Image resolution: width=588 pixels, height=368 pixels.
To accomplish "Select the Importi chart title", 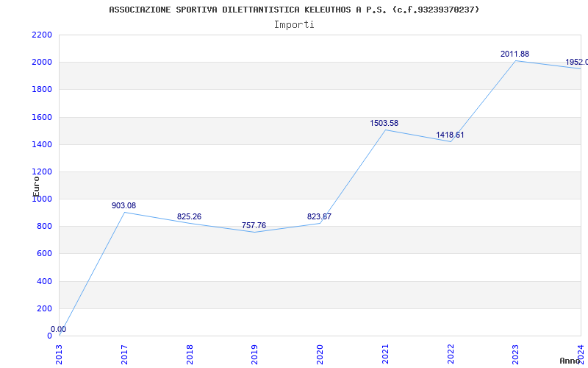I will click(x=294, y=25).
